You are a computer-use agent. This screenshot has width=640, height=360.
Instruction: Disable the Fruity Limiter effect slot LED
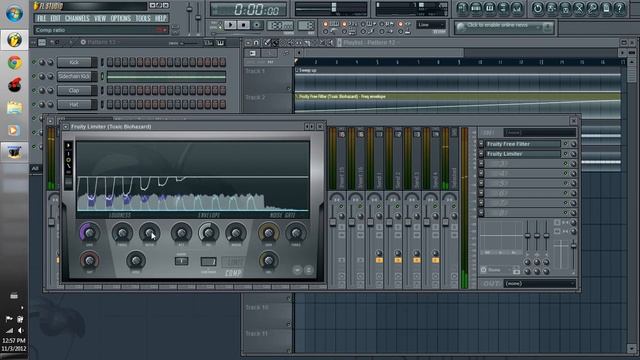566,154
